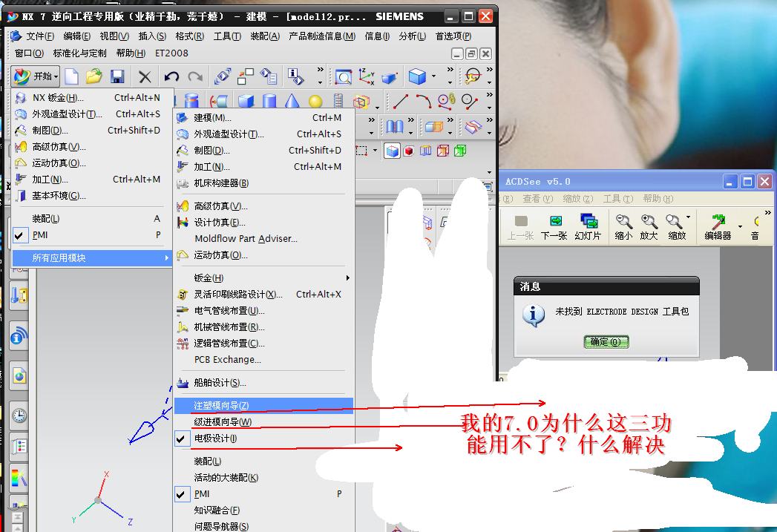The width and height of the screenshot is (777, 532).
Task: Toggle the 电极设计 checked item
Action: click(x=181, y=439)
